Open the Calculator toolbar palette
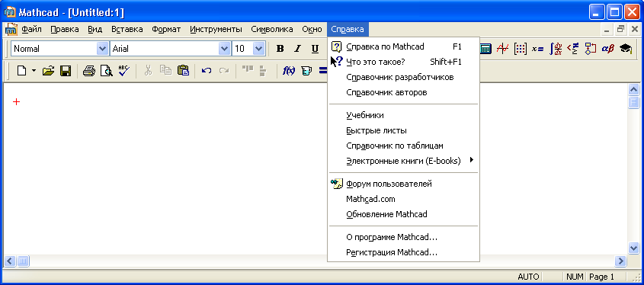The height and width of the screenshot is (285, 644). click(x=485, y=49)
